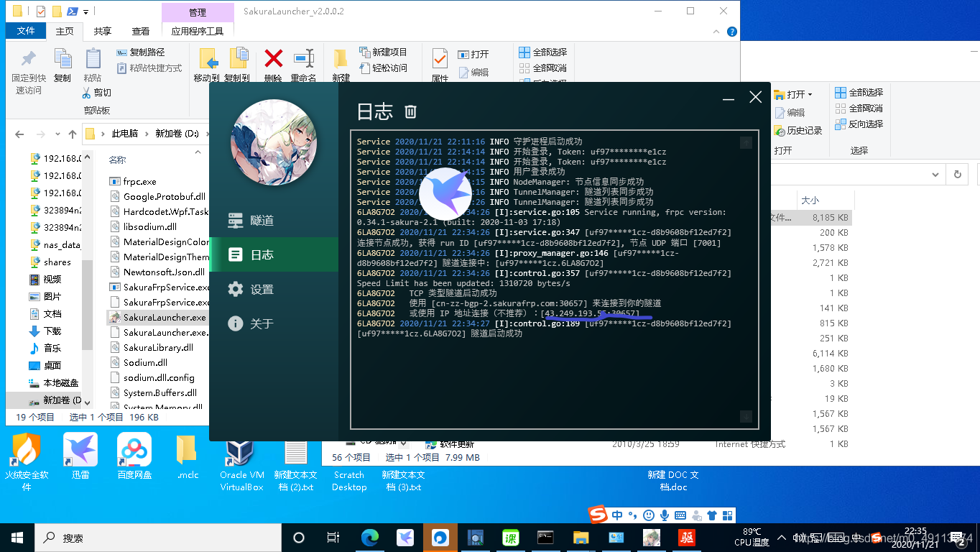980x552 pixels.
Task: Select 下载 in the navigation pane
Action: pos(52,331)
